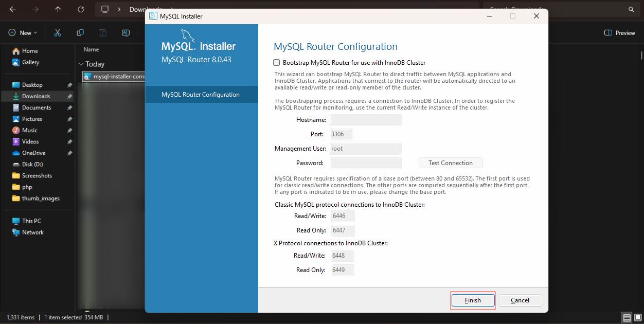The height and width of the screenshot is (324, 644).
Task: Collapse the Today group in file list
Action: (81, 64)
